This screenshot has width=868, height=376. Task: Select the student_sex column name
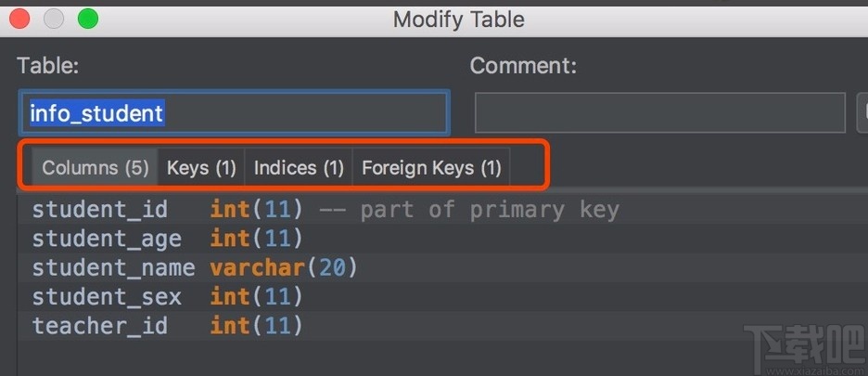point(107,297)
